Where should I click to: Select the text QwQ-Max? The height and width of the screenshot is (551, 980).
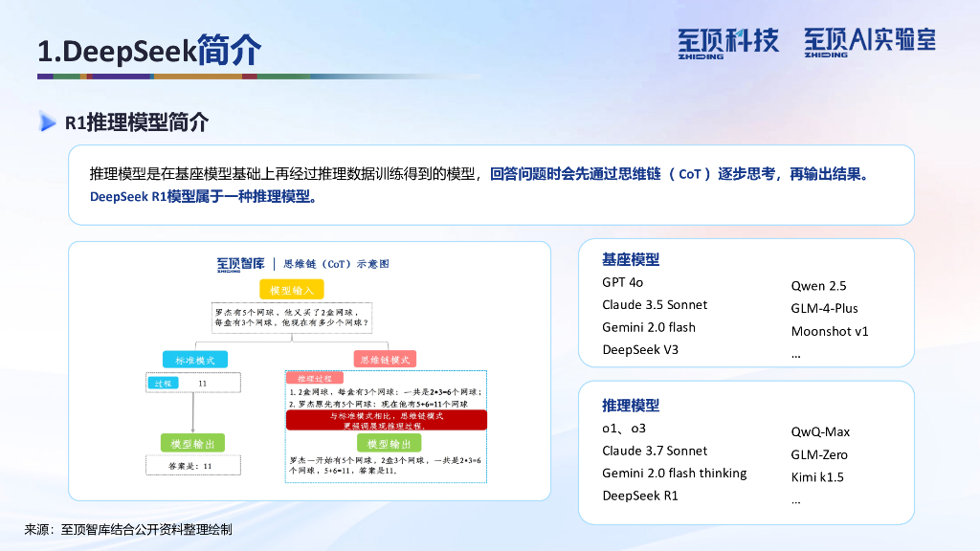pyautogui.click(x=820, y=432)
